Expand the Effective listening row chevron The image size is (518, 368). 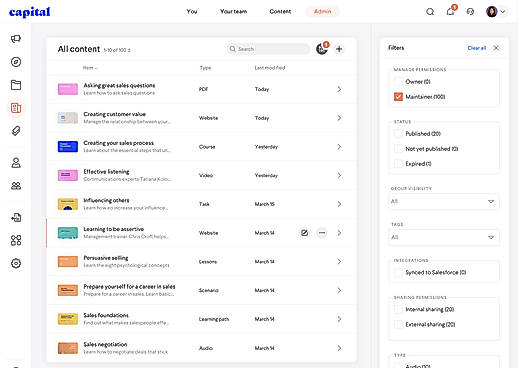[x=339, y=175]
